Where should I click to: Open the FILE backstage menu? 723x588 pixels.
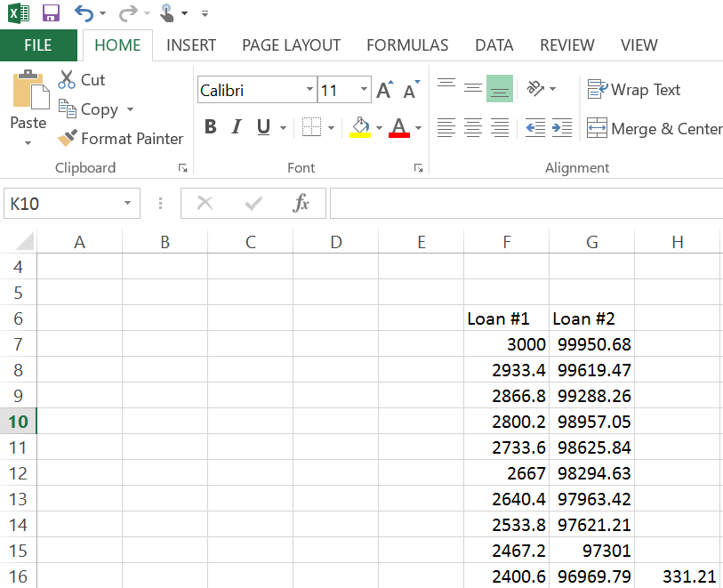38,45
